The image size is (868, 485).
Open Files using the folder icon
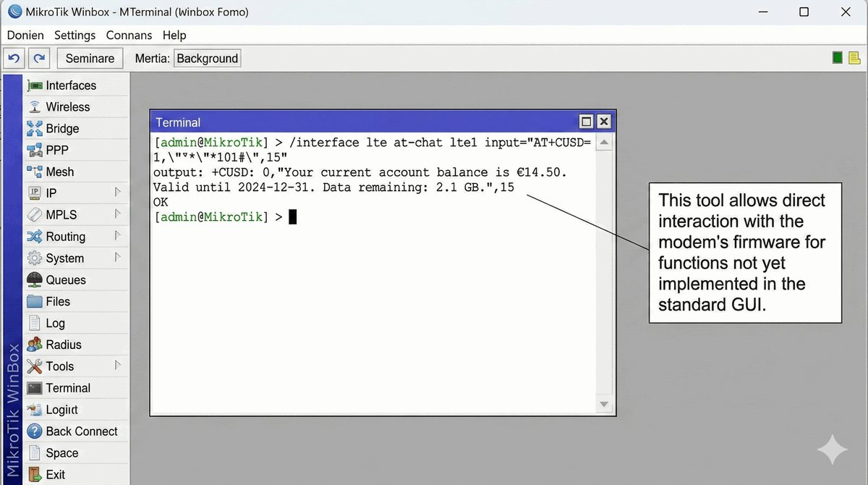point(35,302)
